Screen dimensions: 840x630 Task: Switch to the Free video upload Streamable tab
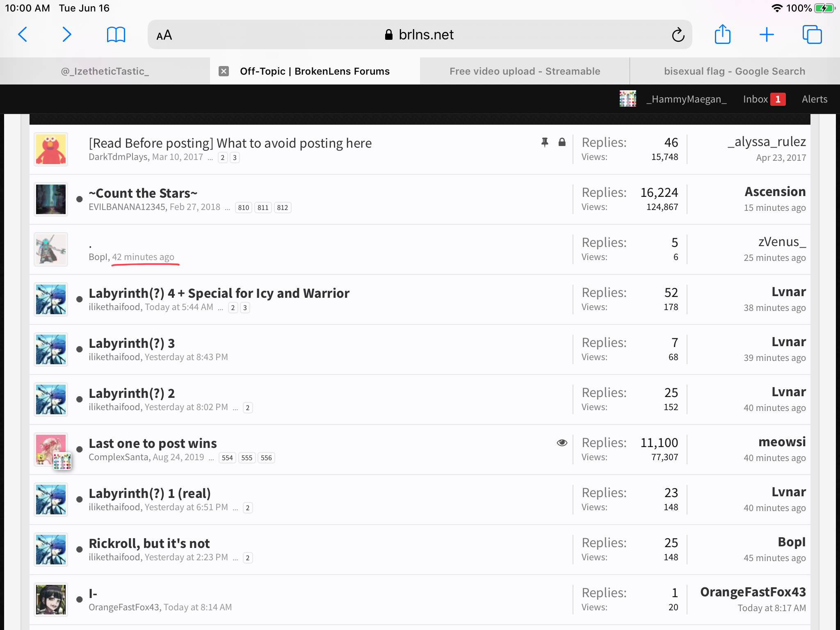click(x=525, y=71)
